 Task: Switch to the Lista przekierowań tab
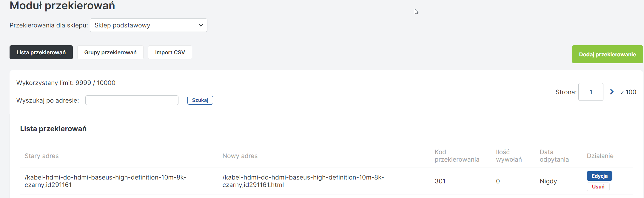pyautogui.click(x=41, y=52)
